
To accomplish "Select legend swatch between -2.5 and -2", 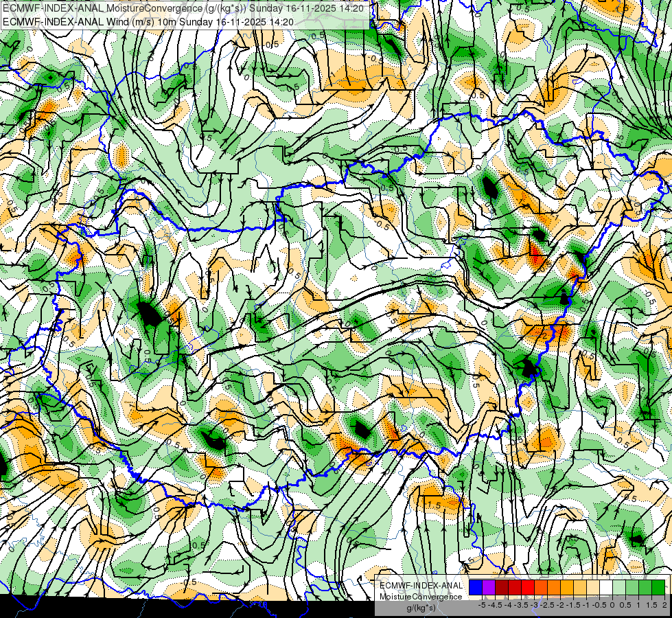I will point(554,588).
